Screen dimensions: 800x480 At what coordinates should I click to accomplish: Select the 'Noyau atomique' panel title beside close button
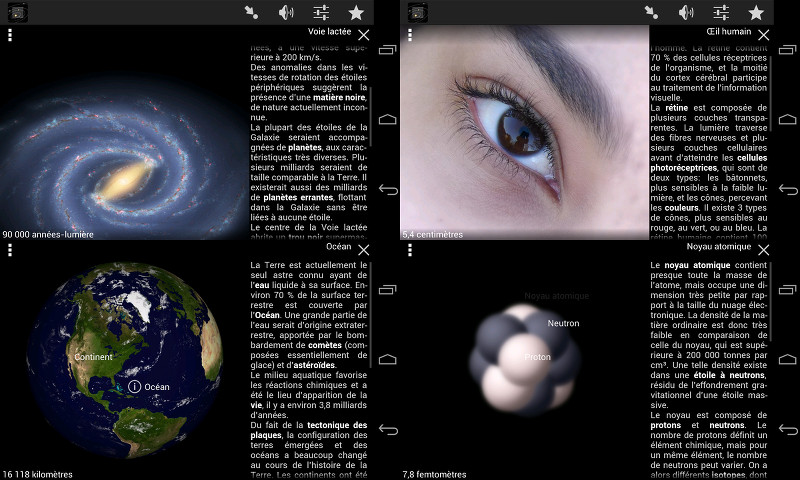(719, 247)
